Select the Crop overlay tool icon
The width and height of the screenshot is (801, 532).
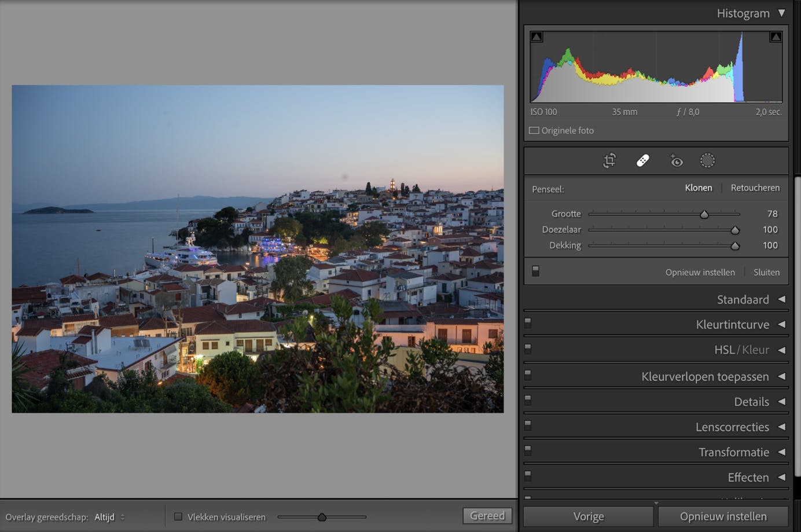click(x=609, y=160)
